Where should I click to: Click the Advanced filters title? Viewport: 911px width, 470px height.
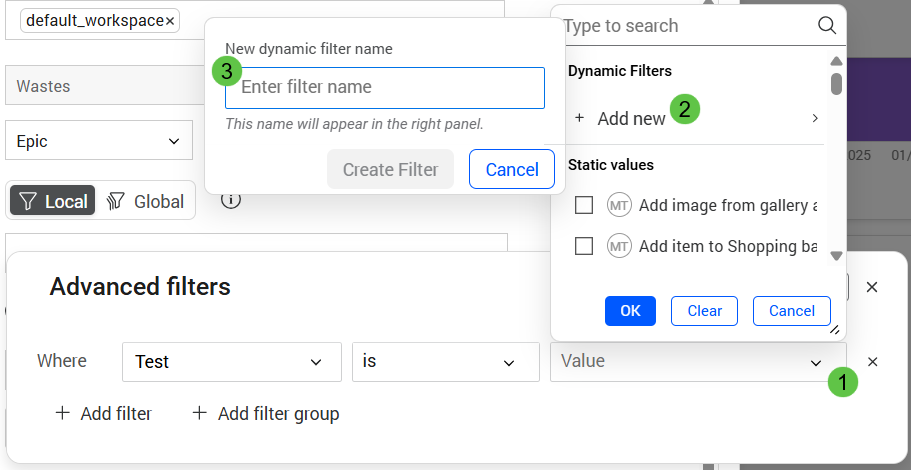pyautogui.click(x=140, y=286)
